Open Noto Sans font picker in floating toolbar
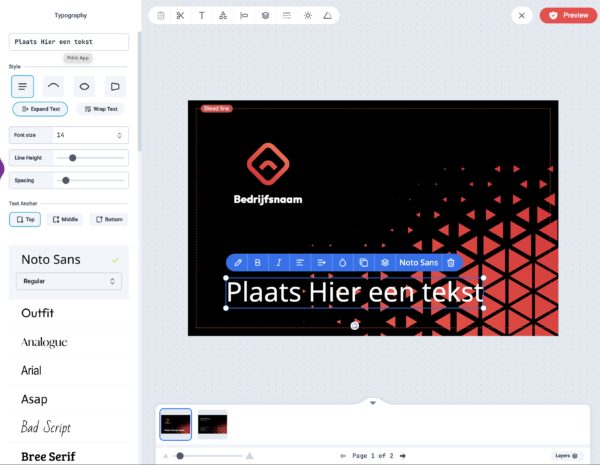This screenshot has width=600, height=465. 418,262
